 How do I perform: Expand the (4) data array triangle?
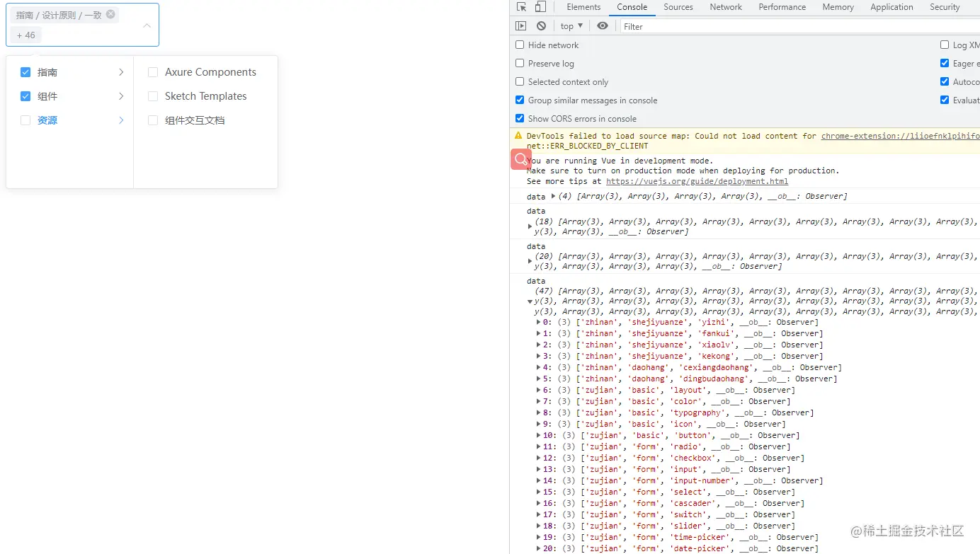pos(553,196)
